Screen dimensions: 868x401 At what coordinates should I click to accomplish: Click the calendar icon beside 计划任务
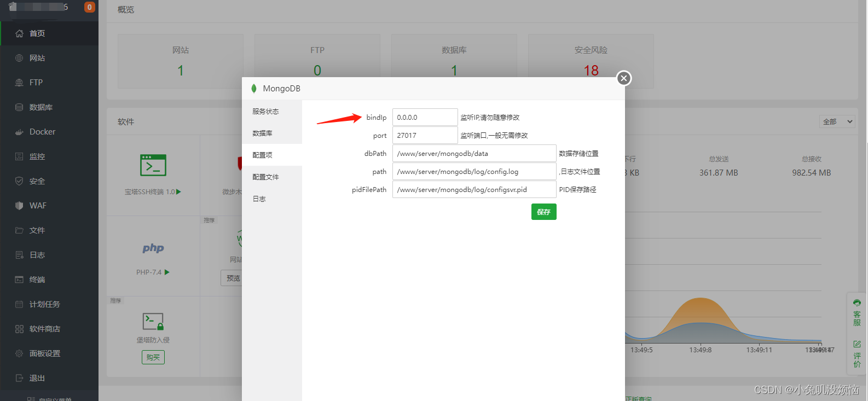[x=19, y=304]
